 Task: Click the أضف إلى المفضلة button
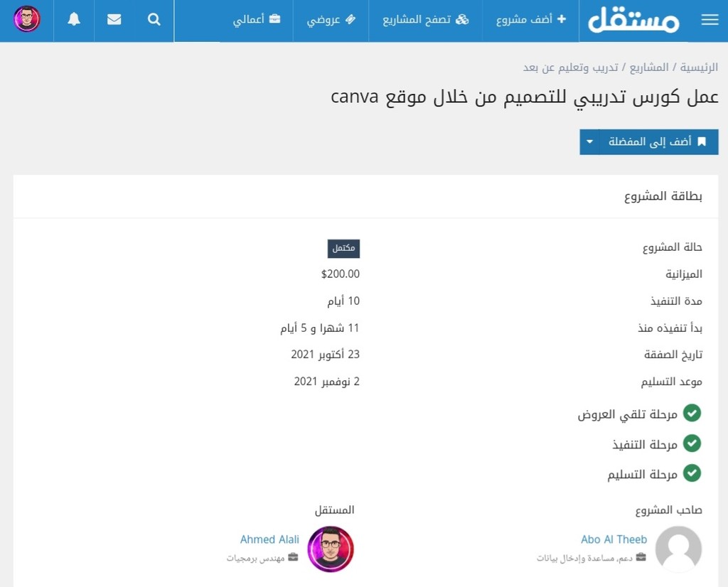tap(659, 141)
